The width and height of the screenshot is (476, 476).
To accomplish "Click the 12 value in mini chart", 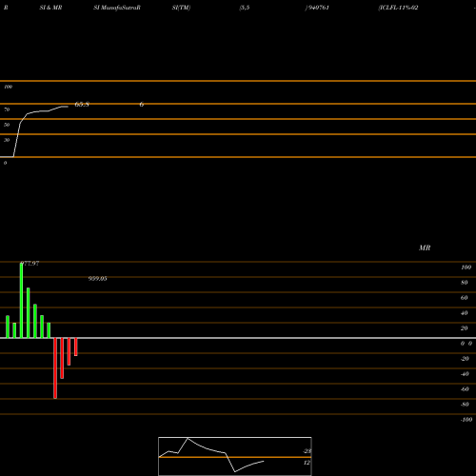I will pyautogui.click(x=307, y=463).
